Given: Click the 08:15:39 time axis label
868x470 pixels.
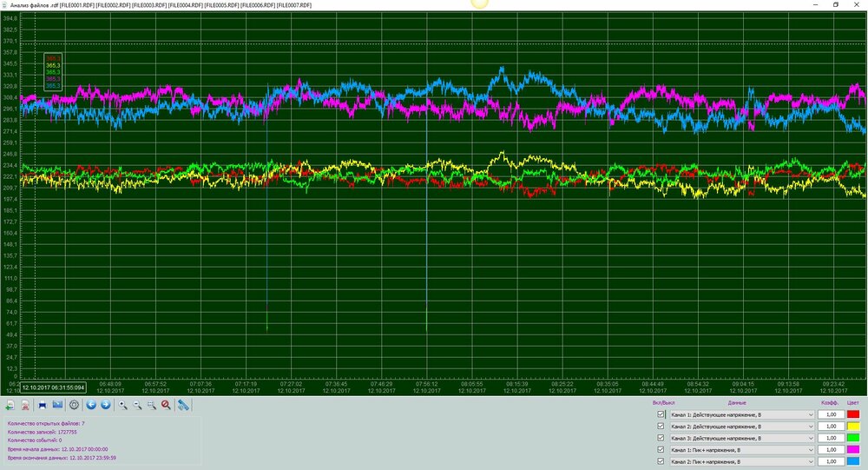Looking at the screenshot, I should click(517, 383).
